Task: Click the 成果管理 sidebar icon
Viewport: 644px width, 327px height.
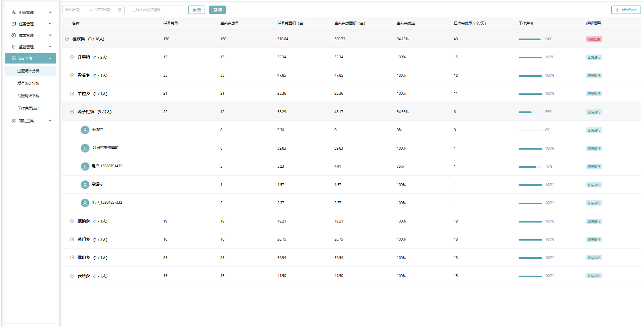Action: [x=14, y=35]
